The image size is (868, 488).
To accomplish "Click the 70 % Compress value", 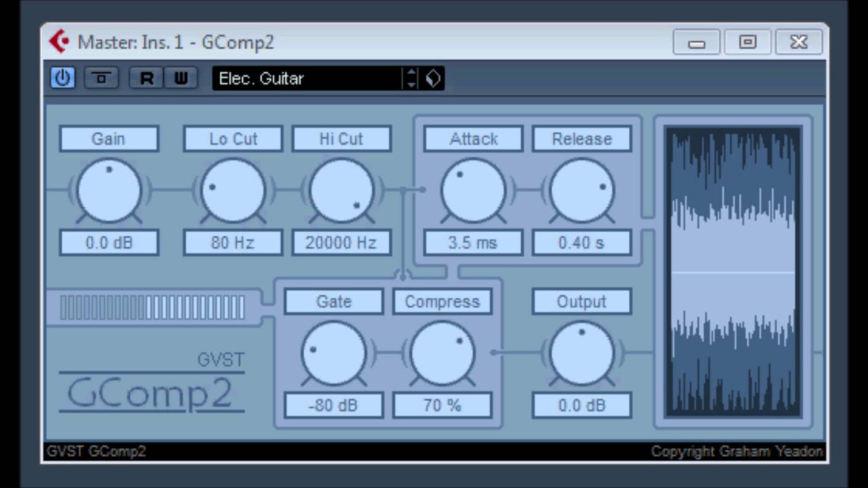I will [442, 405].
